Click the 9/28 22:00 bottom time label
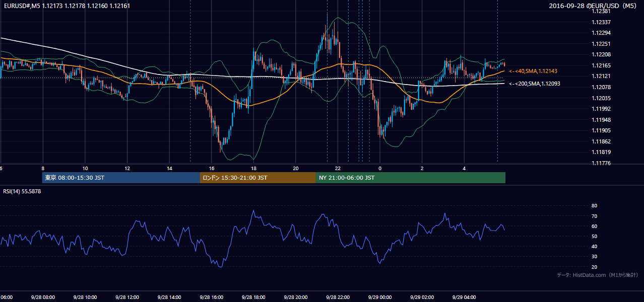Viewport: 644px width, 302px height. tap(337, 297)
